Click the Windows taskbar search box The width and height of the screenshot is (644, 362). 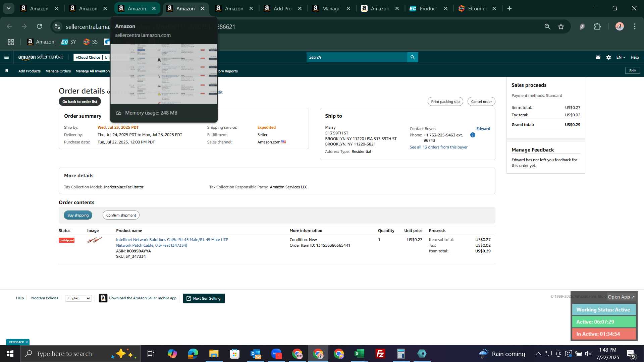[80, 354]
